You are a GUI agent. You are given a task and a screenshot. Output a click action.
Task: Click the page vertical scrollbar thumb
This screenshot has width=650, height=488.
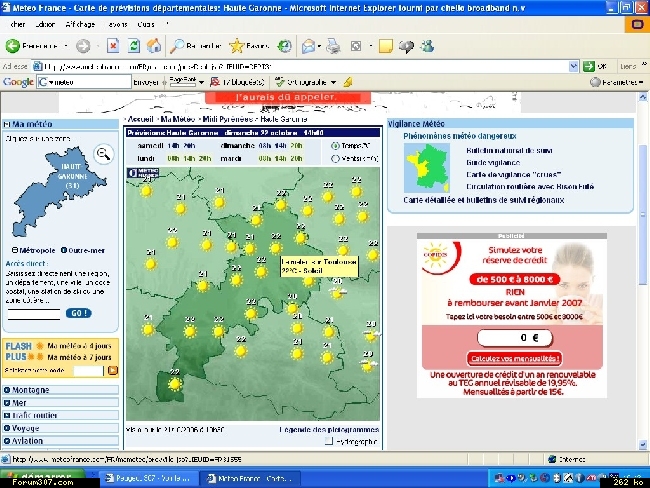(642, 215)
